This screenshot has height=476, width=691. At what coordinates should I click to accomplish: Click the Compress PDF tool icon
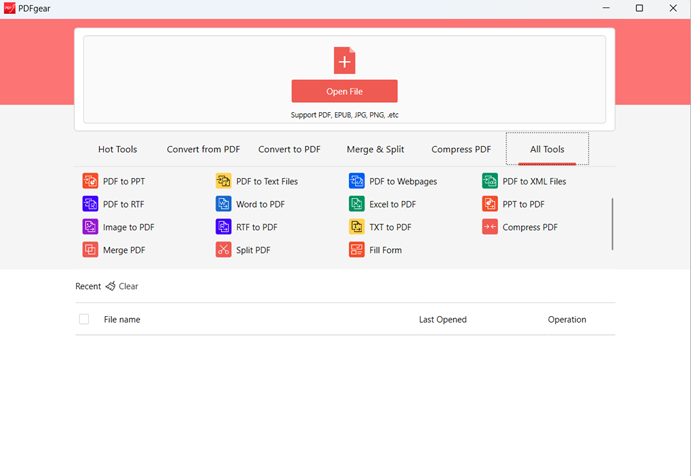pos(490,227)
